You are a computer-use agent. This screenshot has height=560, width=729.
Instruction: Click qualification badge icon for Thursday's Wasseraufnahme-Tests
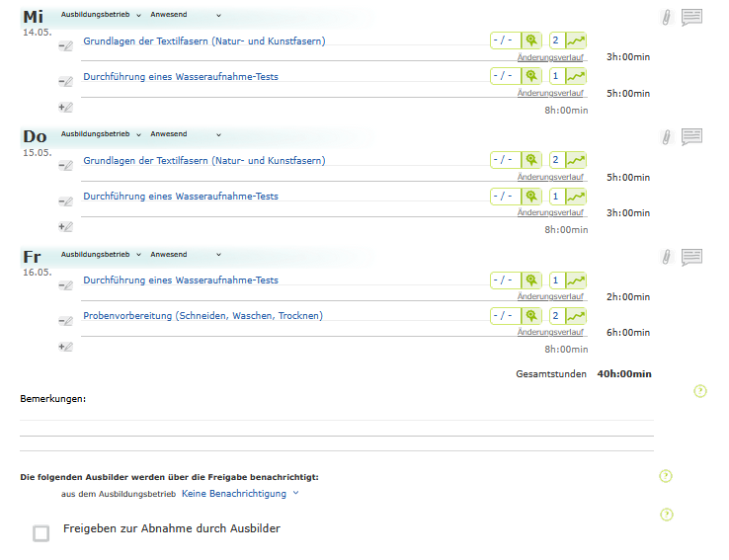pyautogui.click(x=531, y=197)
